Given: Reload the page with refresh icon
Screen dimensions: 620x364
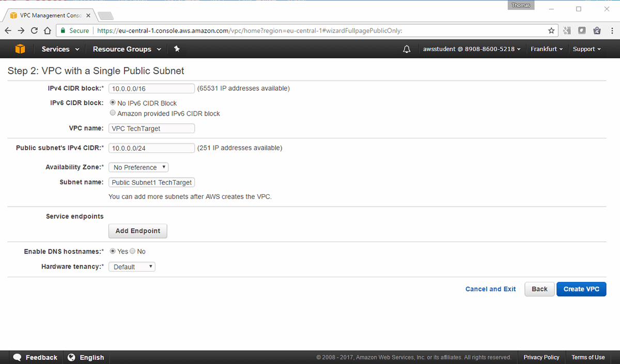Looking at the screenshot, I should pos(34,30).
